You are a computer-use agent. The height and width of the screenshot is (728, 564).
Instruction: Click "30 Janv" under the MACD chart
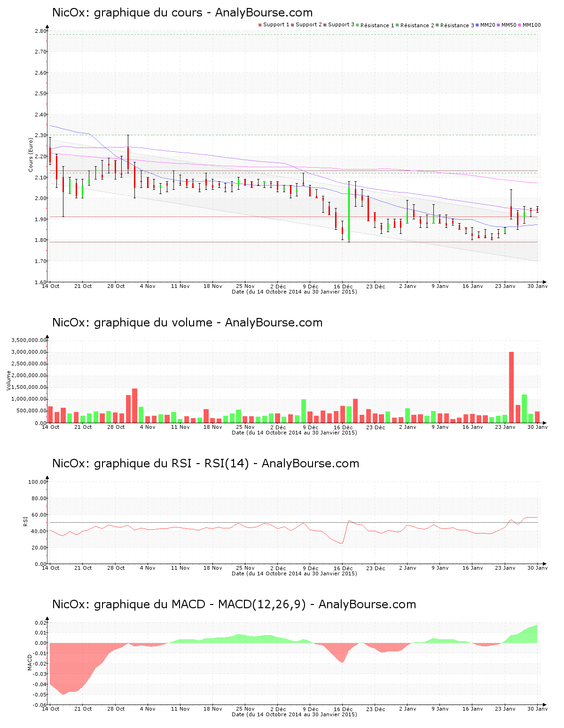pos(537,709)
